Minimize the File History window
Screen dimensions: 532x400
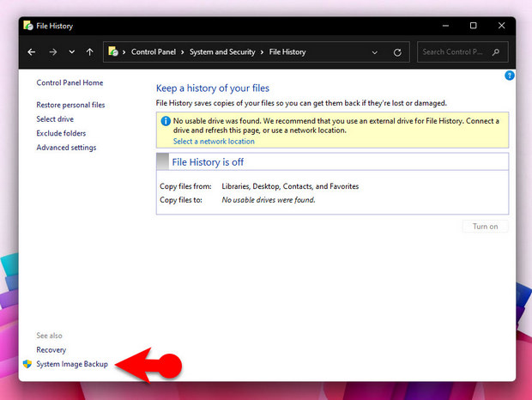[445, 26]
